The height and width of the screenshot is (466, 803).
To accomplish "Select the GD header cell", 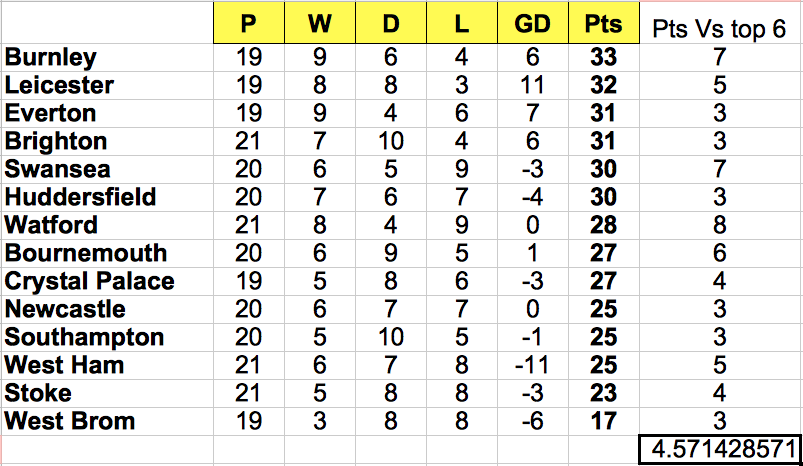I will coord(533,23).
